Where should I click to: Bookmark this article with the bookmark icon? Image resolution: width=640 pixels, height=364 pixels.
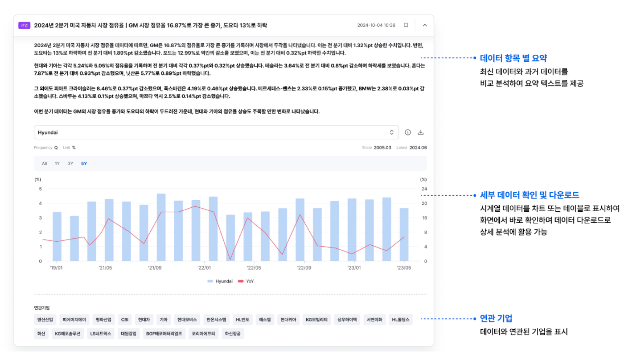pos(406,25)
